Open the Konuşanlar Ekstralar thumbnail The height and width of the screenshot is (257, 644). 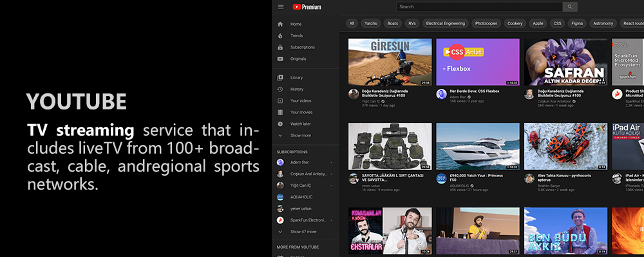(x=390, y=231)
